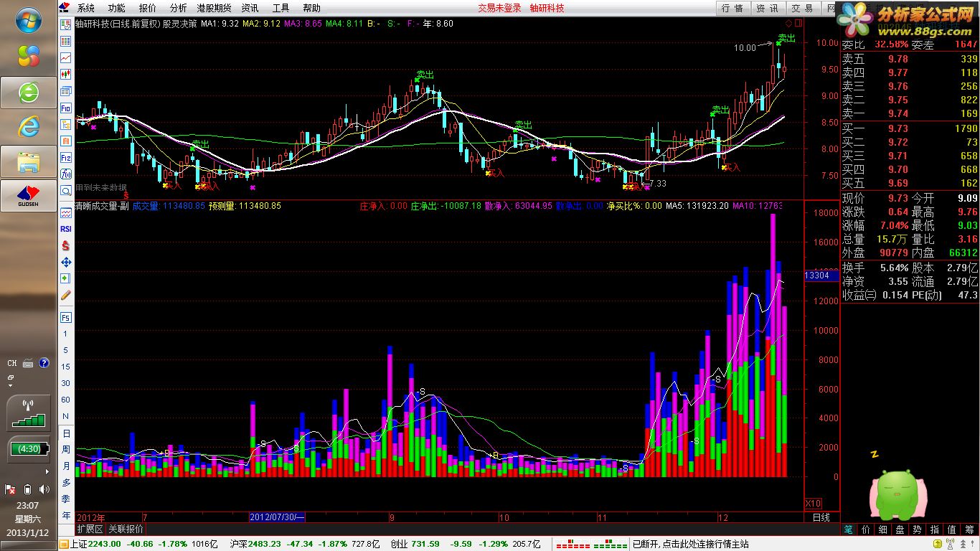Open the 资讯 menu in menu bar
The height and width of the screenshot is (551, 980).
pyautogui.click(x=250, y=8)
